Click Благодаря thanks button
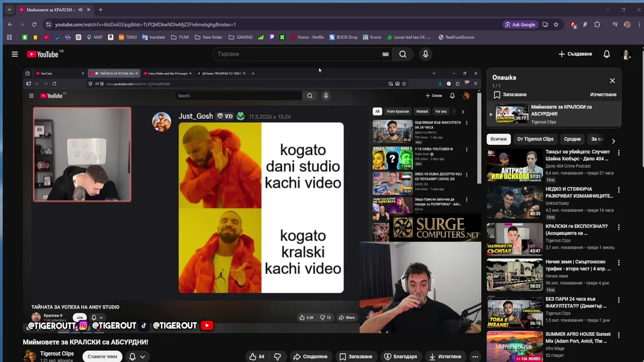This screenshot has height=362, width=644. coord(400,356)
